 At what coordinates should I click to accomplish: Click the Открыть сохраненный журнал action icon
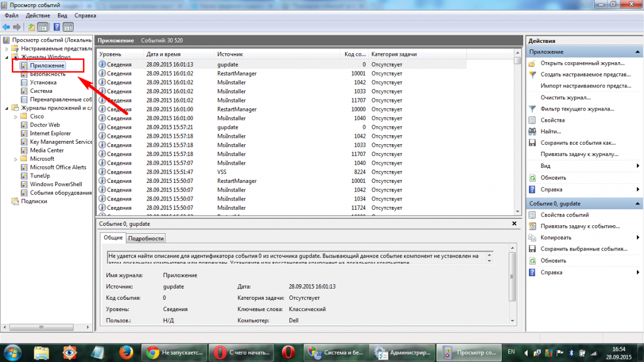(532, 63)
